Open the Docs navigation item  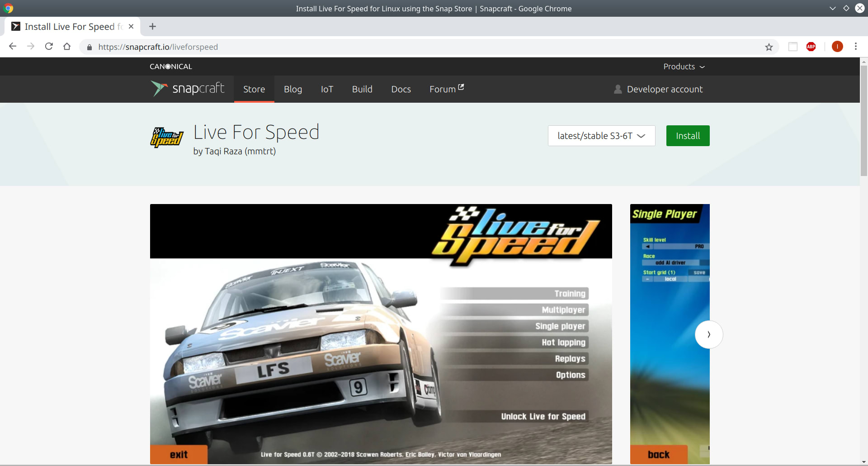401,89
